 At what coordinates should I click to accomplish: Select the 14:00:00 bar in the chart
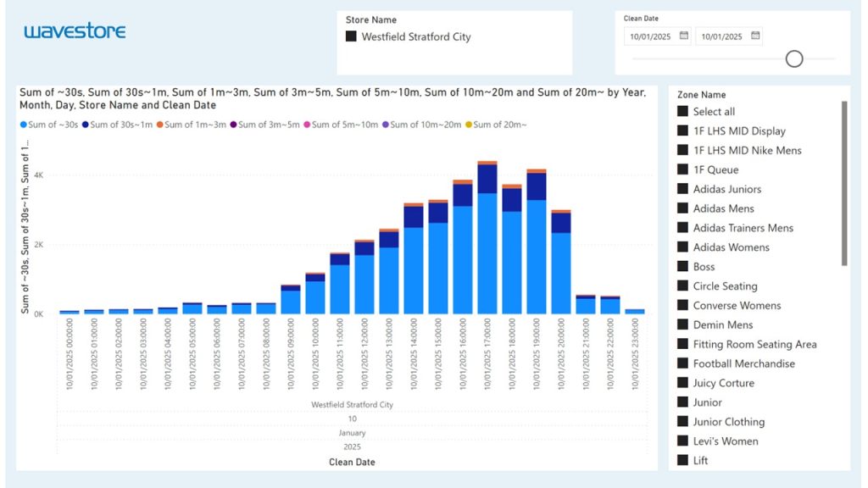[x=414, y=258]
